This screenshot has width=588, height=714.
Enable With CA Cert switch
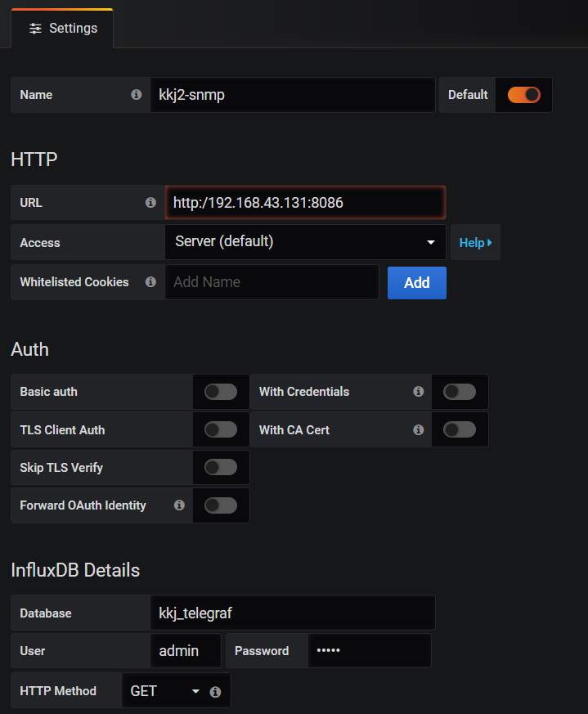point(460,429)
